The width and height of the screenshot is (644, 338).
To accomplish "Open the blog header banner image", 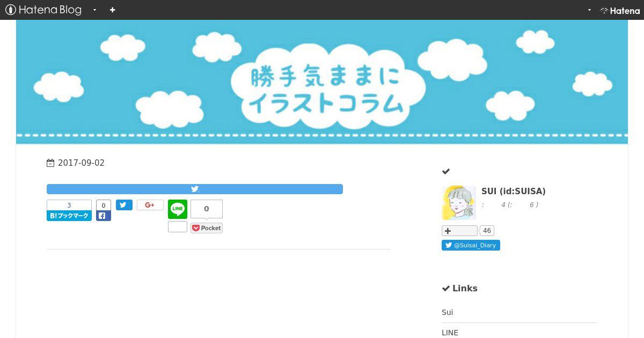I will tap(322, 82).
